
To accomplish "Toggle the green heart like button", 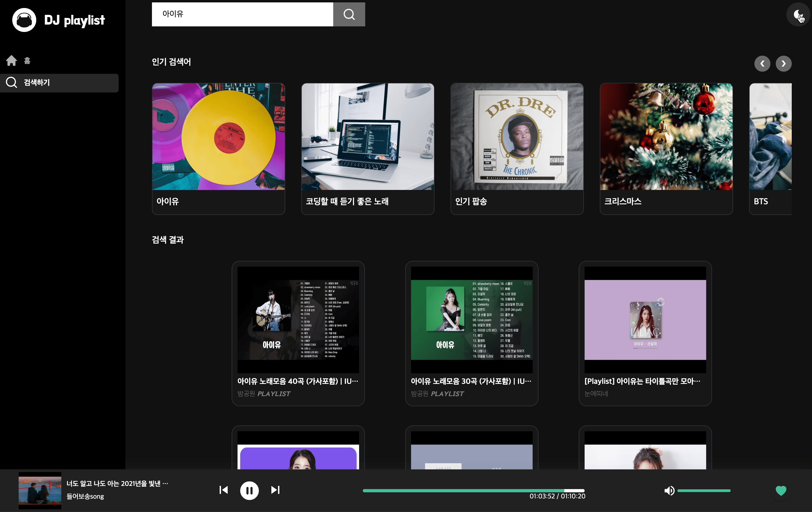I will coord(781,490).
